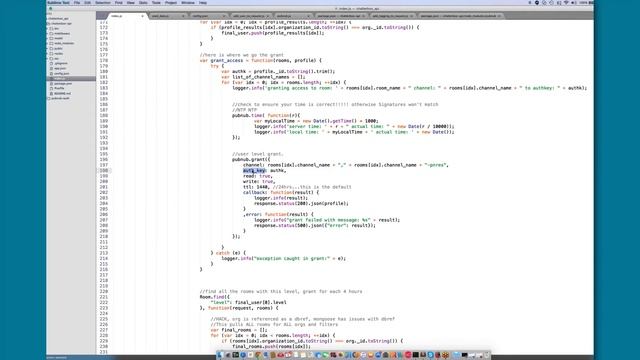Open the Help menu
This screenshot has height=360, width=640.
click(x=203, y=2)
